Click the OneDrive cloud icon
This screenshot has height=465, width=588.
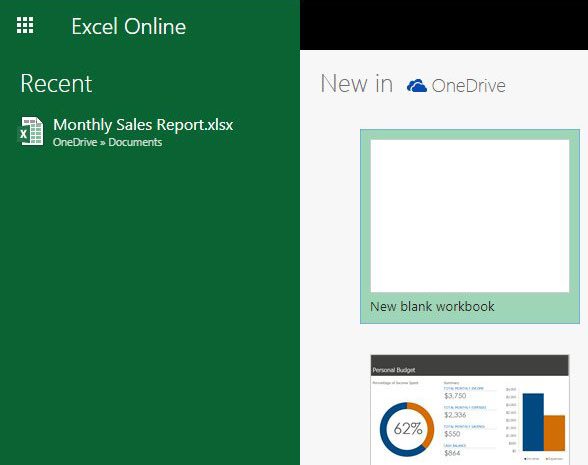[x=417, y=86]
